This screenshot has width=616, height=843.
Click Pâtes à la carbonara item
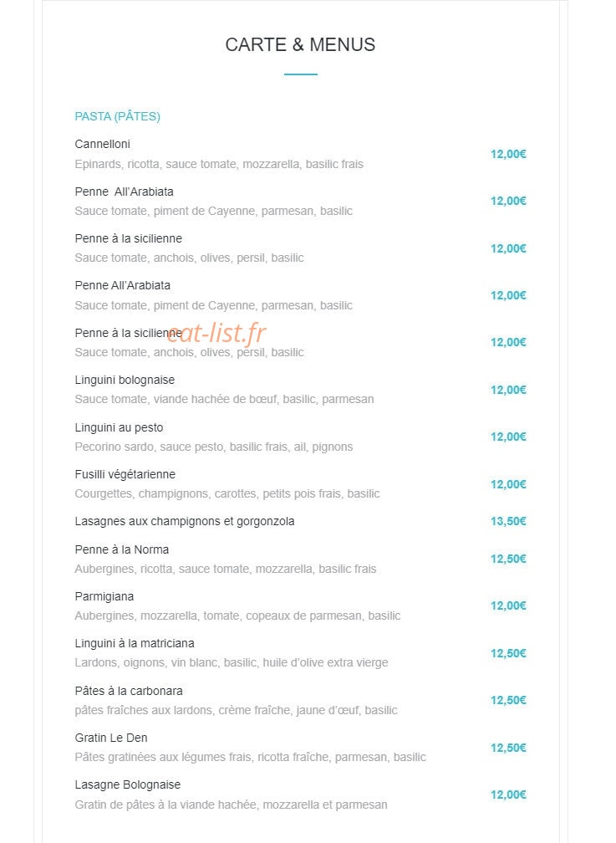(129, 691)
